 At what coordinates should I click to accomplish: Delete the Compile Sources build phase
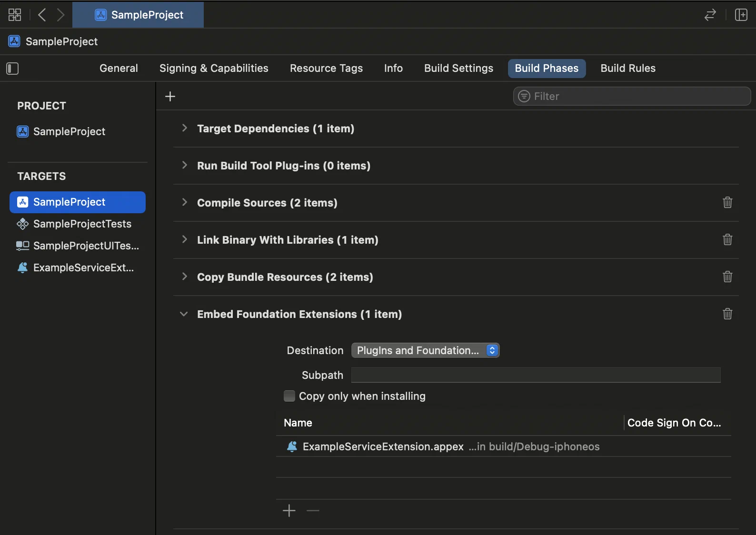(727, 202)
